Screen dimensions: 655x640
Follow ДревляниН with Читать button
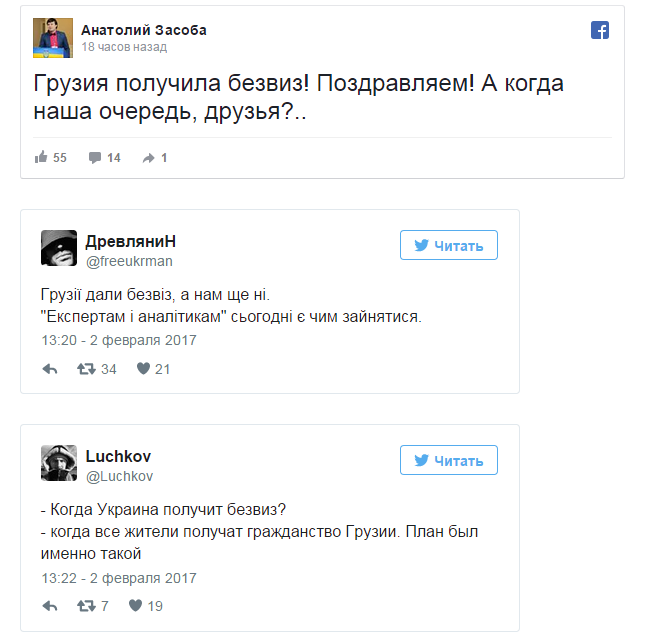coord(449,246)
